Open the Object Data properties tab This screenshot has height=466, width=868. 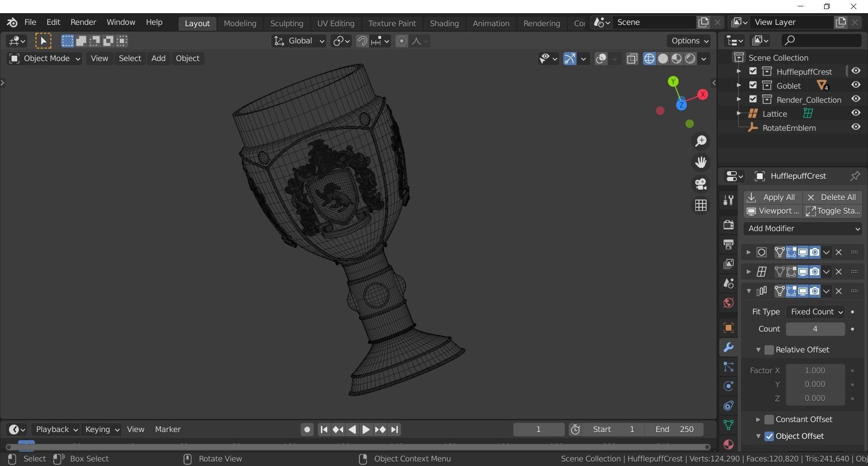click(728, 425)
